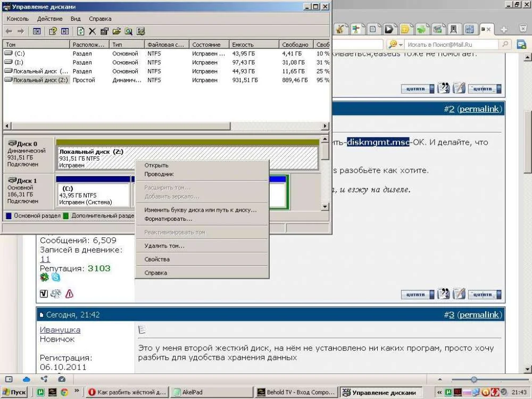Open the Иванушка user profile link

pyautogui.click(x=60, y=330)
